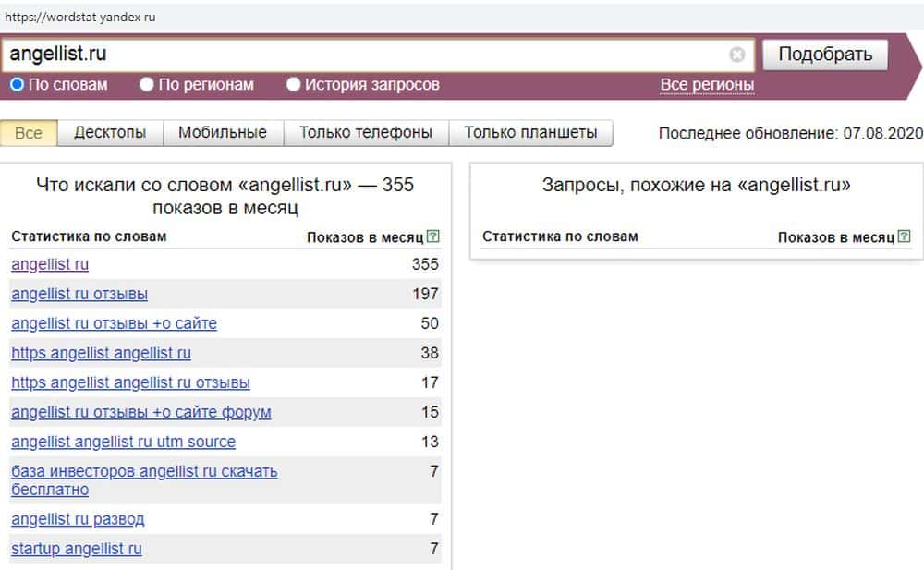Click the 'startup angellist ru' link
Screen dimensions: 924x570
pos(77,549)
